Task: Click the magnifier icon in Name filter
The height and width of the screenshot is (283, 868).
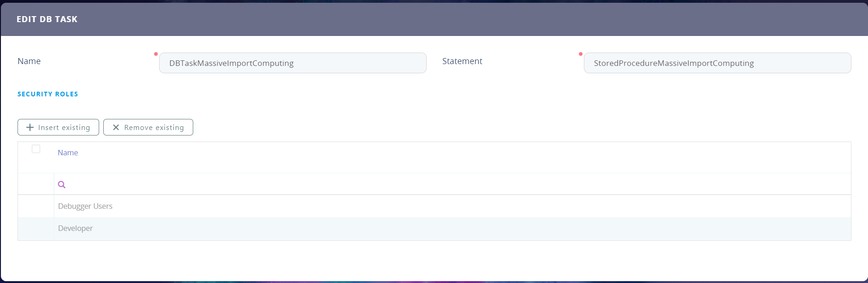Action: (62, 185)
